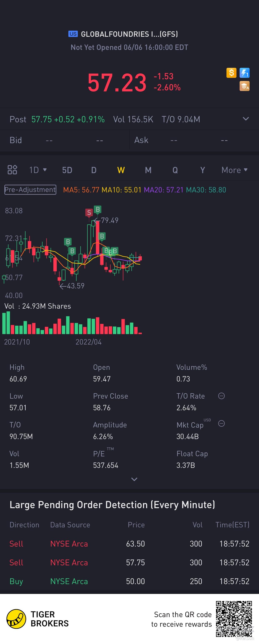Tap the MA5 moving average label

click(81, 190)
